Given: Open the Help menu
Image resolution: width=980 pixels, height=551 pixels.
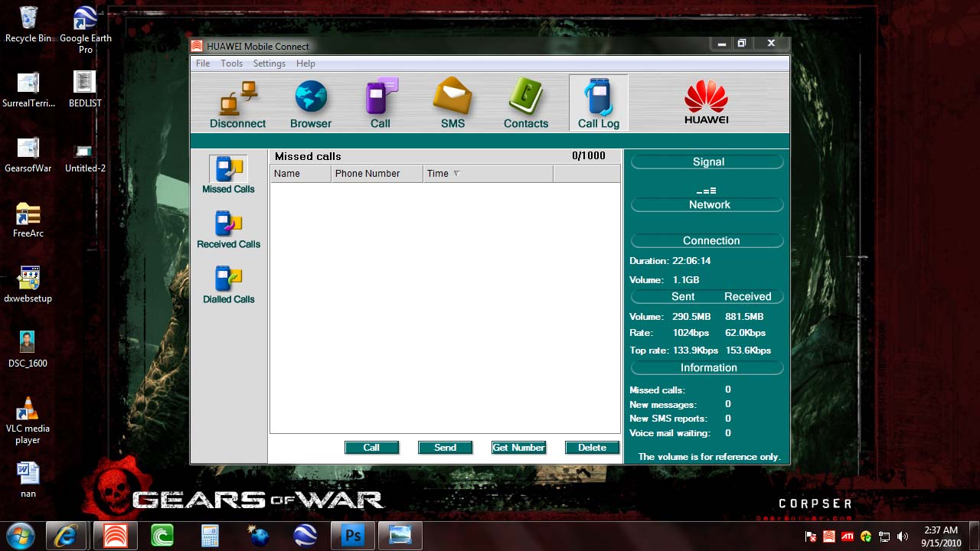Looking at the screenshot, I should click(305, 64).
